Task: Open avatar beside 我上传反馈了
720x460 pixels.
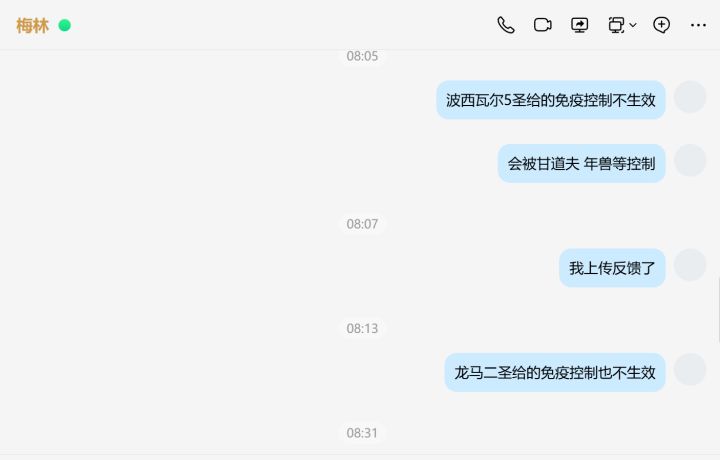Action: tap(690, 265)
